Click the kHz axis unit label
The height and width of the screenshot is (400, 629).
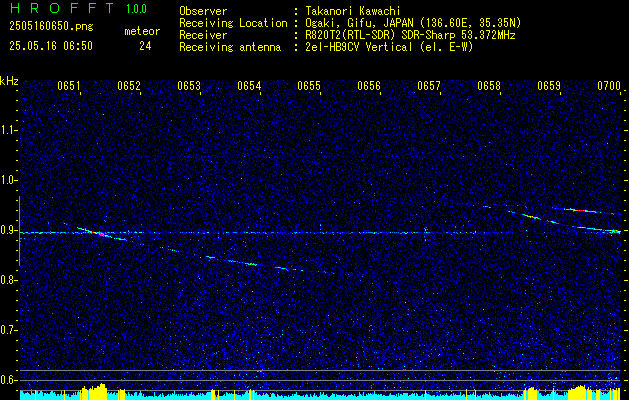(x=9, y=81)
